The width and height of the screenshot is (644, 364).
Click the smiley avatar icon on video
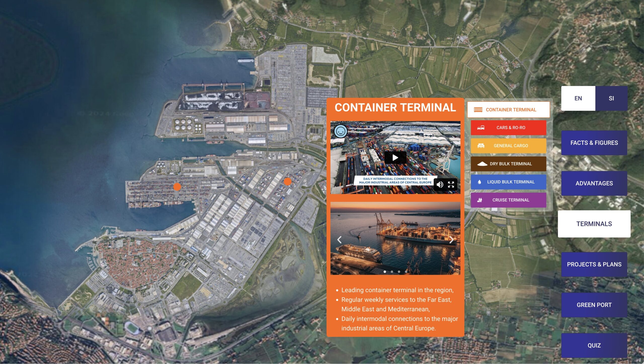(341, 131)
